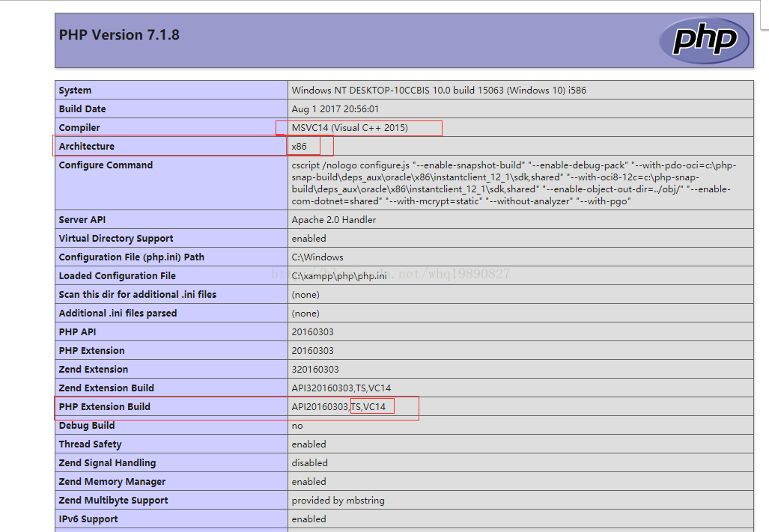Click the x86 architecture value

tap(300, 147)
